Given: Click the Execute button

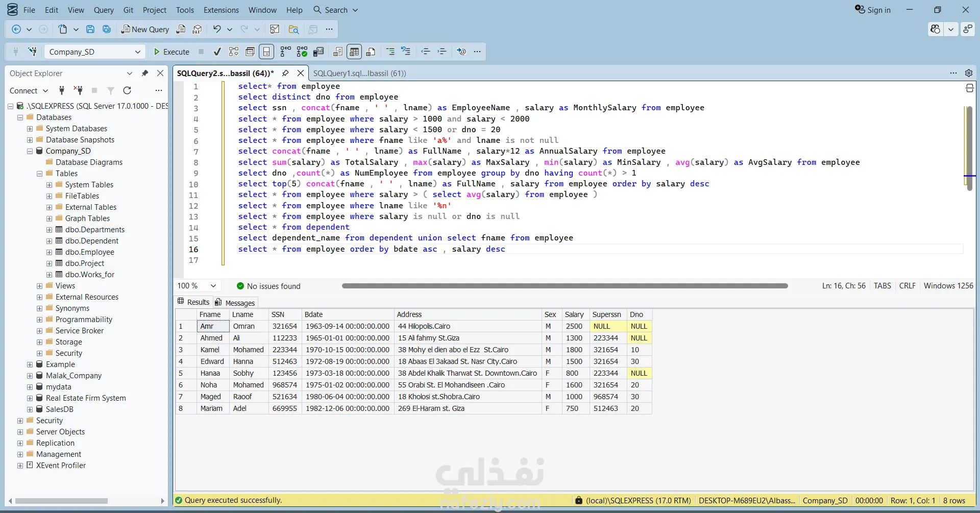Looking at the screenshot, I should pos(171,52).
